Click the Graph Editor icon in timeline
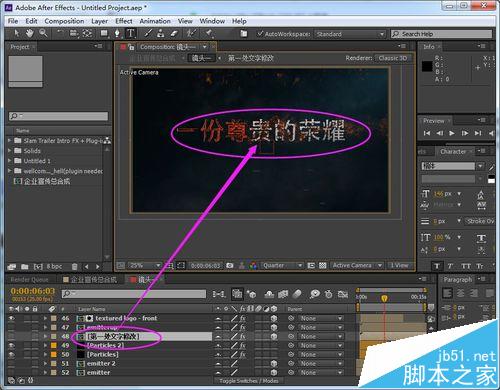This screenshot has height=390, width=500. click(343, 294)
